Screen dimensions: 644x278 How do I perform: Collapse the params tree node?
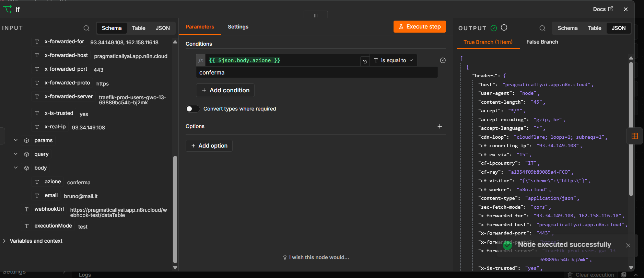click(x=15, y=140)
